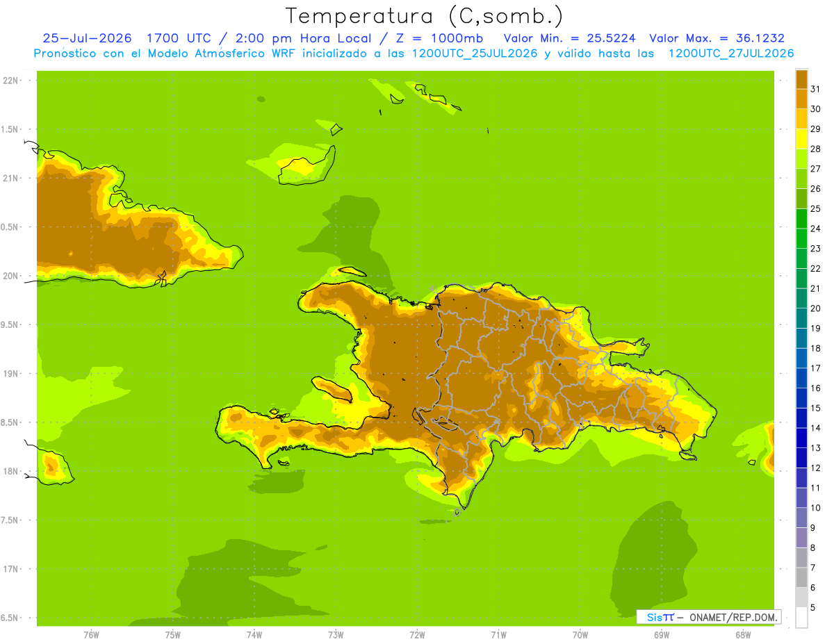This screenshot has height=644, width=834.
Task: Click the colorbar label "10"
Action: pyautogui.click(x=816, y=508)
